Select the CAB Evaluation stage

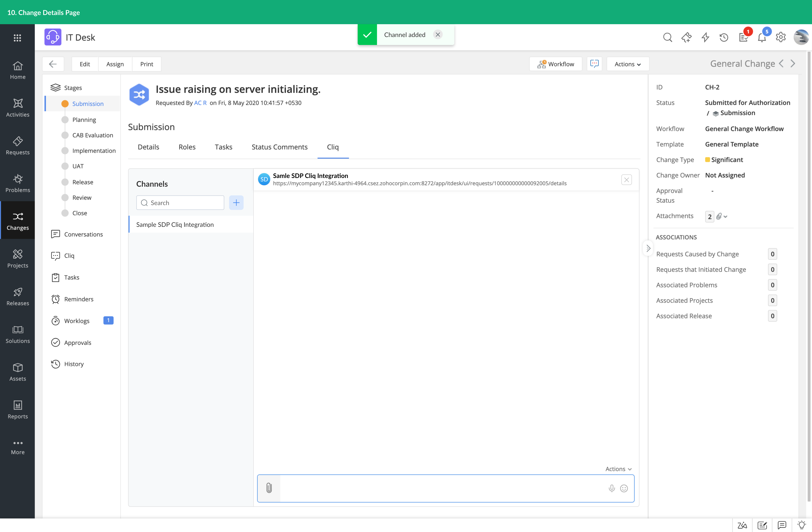(x=92, y=135)
